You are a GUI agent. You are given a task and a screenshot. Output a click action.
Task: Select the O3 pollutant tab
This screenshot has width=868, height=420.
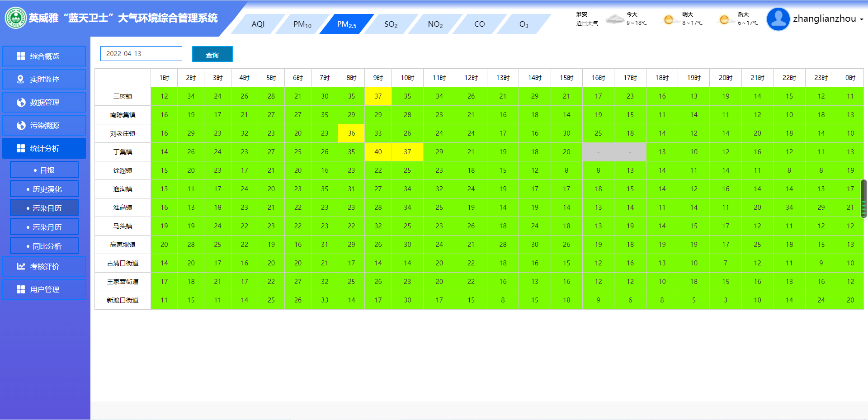(x=524, y=24)
